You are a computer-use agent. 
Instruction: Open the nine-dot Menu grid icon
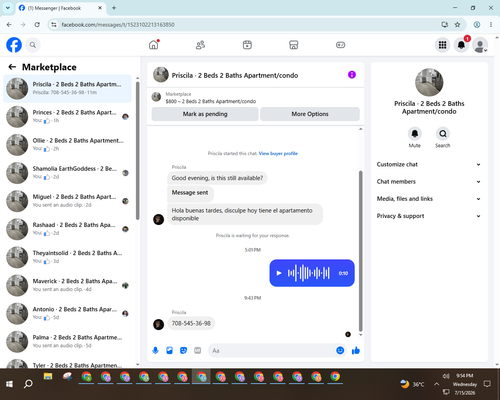point(442,45)
